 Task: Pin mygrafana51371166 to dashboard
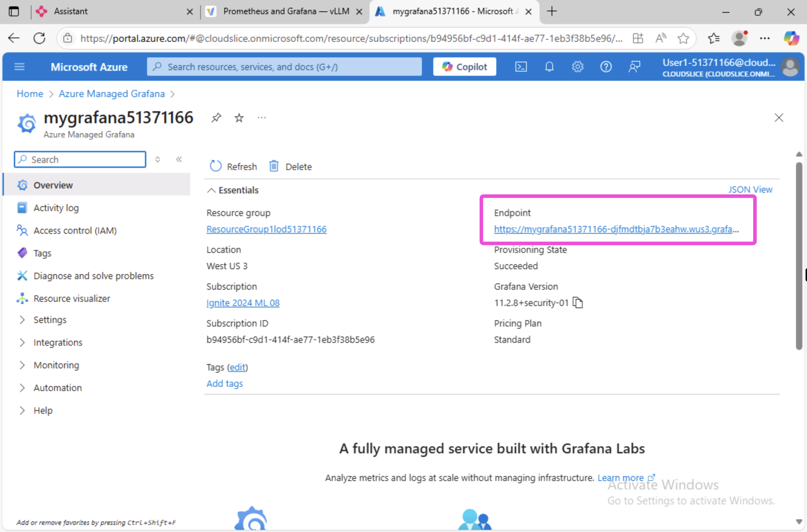(x=216, y=118)
